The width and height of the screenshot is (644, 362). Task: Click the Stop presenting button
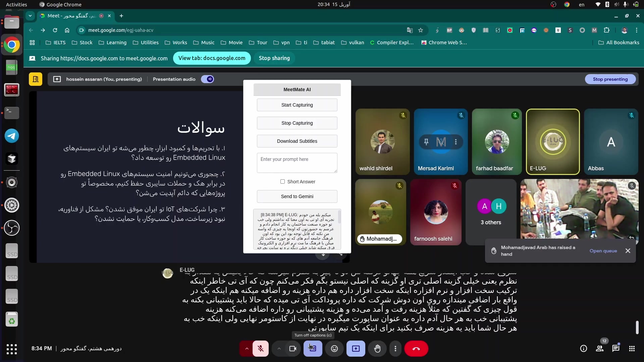click(x=610, y=79)
